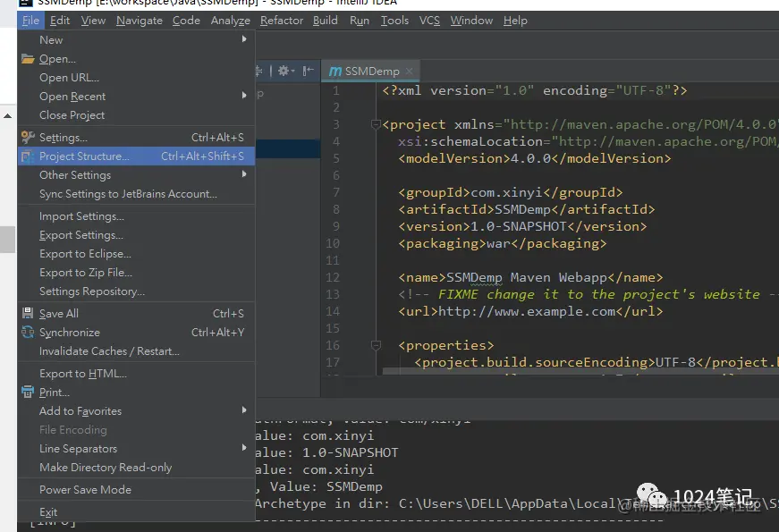Click the Open folder icon
The height and width of the screenshot is (532, 779).
(28, 59)
